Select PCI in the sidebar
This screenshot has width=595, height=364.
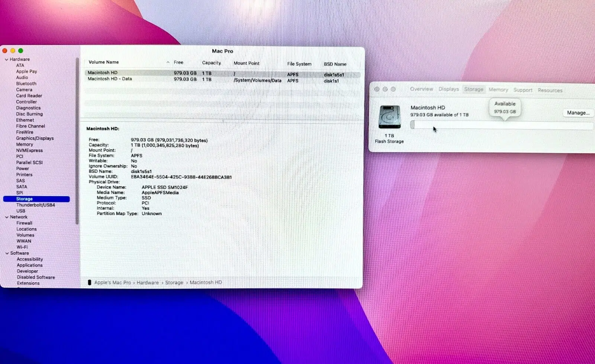click(x=20, y=156)
